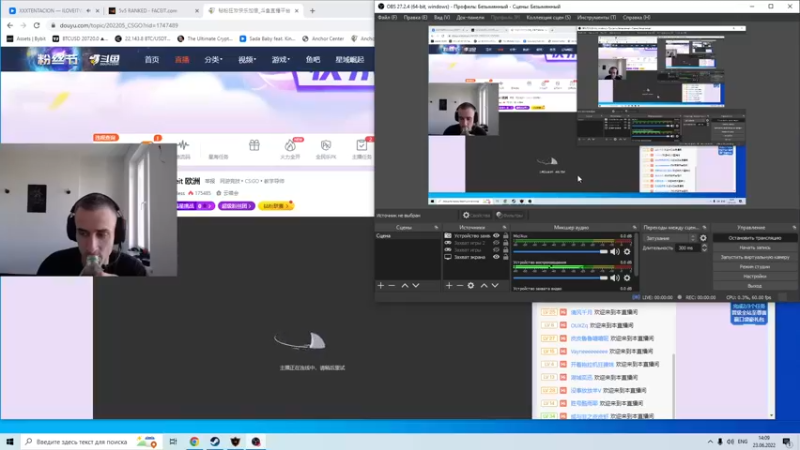
Task: Open the File menu in OBS
Action: (x=387, y=17)
